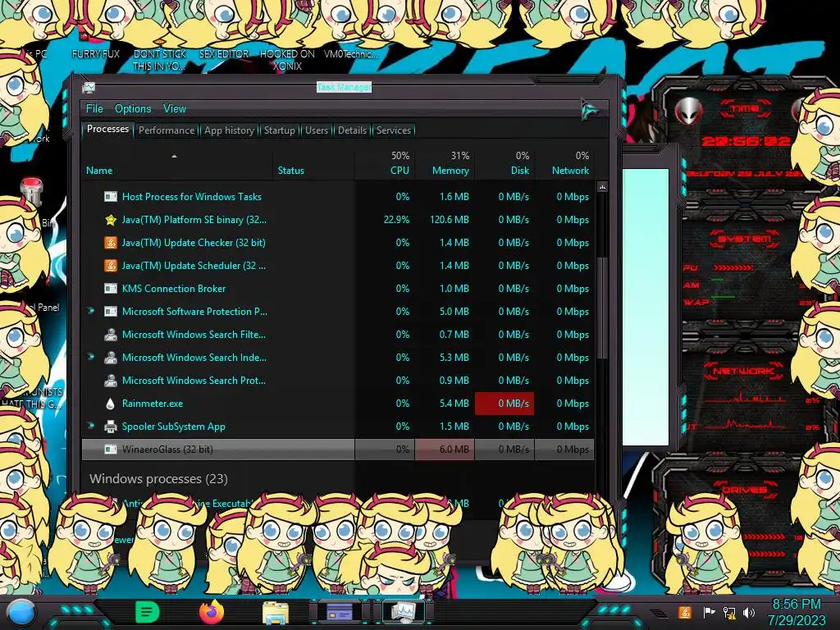840x630 pixels.
Task: Switch to the Users tab
Action: tap(317, 130)
